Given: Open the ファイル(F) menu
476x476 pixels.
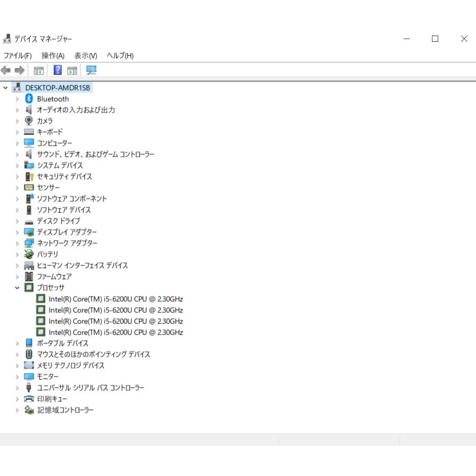Looking at the screenshot, I should pyautogui.click(x=17, y=56).
